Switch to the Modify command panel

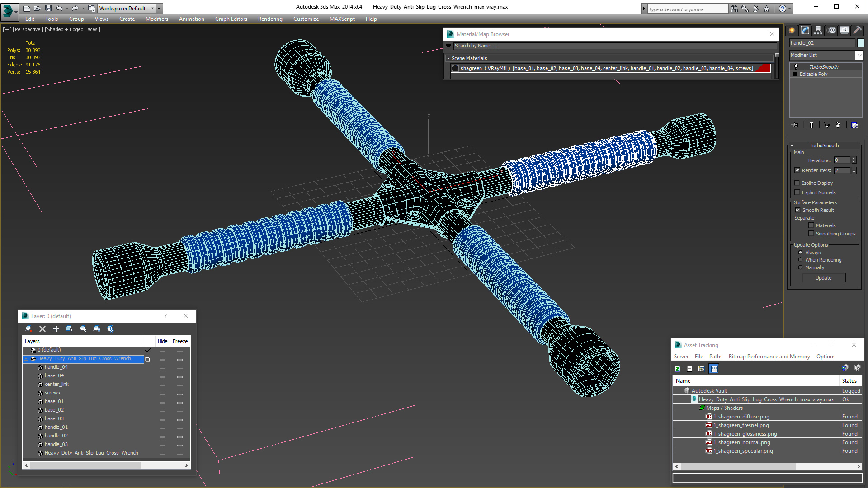[x=805, y=30]
